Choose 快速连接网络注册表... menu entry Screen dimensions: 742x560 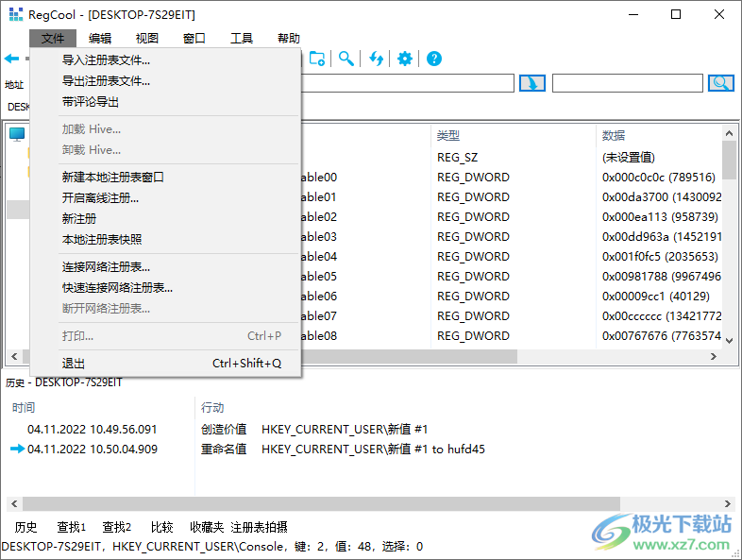pyautogui.click(x=165, y=288)
